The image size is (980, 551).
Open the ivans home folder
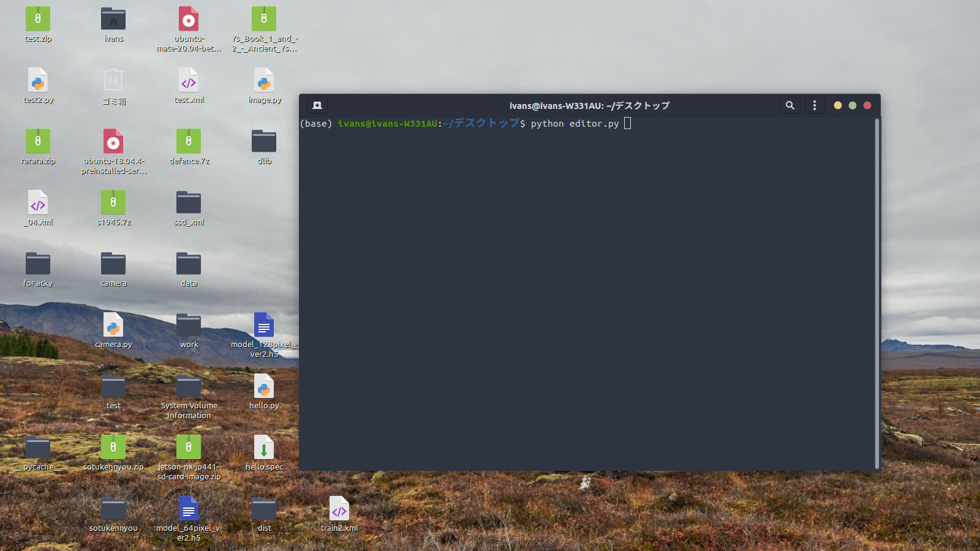click(113, 18)
